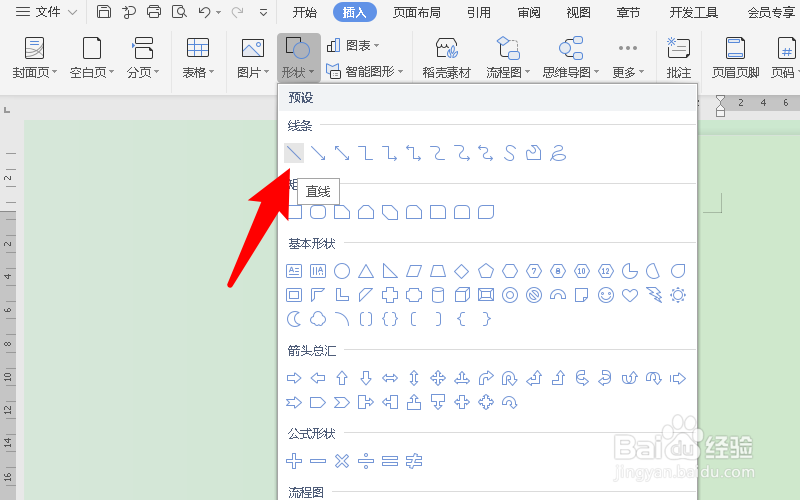Insert the not-equal sign formula shape
Image resolution: width=800 pixels, height=500 pixels.
click(414, 461)
